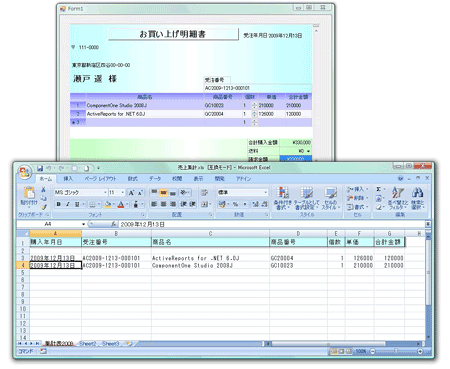
Task: Switch to the Data ribbon tab
Action: pos(155,179)
